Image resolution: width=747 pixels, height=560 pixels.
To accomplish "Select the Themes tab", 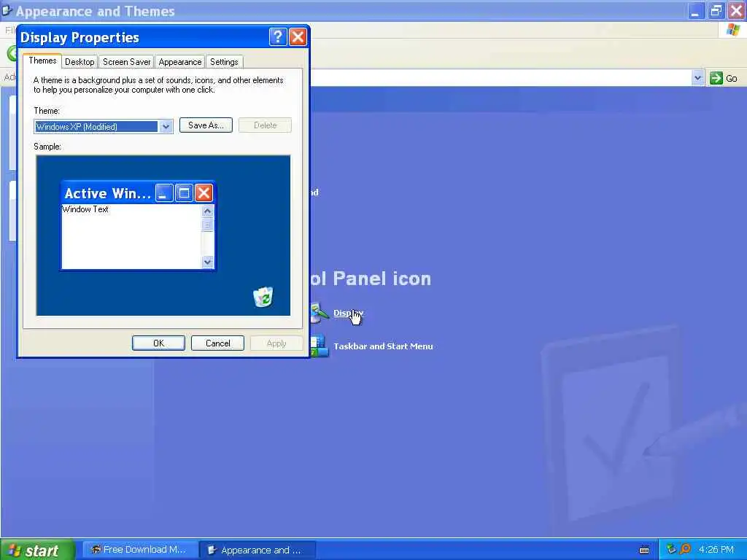I will pyautogui.click(x=42, y=61).
